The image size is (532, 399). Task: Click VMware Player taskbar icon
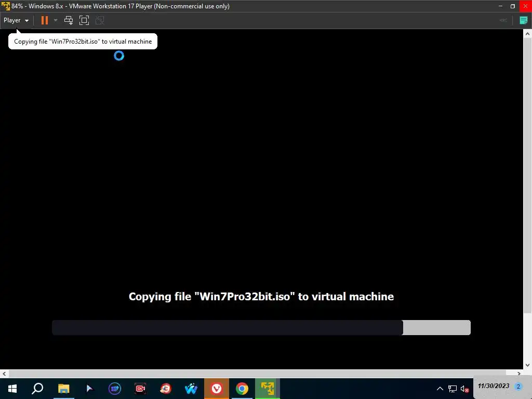pos(268,389)
